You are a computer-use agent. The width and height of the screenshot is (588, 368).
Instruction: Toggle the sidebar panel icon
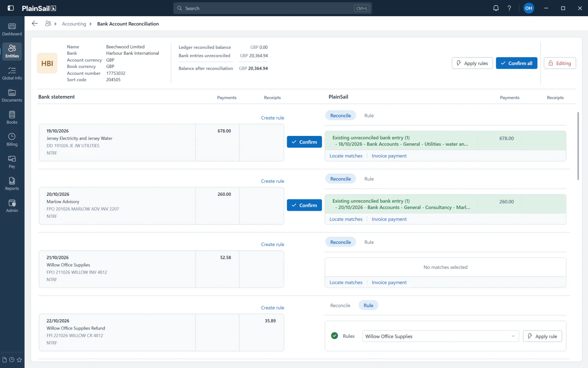pos(11,8)
